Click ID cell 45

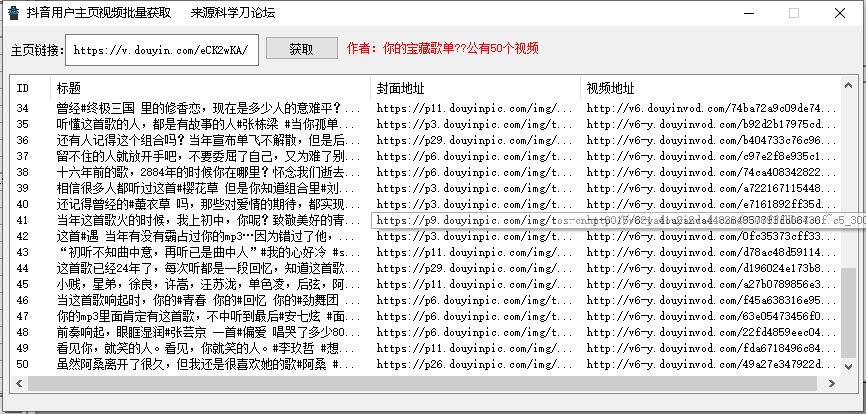point(22,285)
